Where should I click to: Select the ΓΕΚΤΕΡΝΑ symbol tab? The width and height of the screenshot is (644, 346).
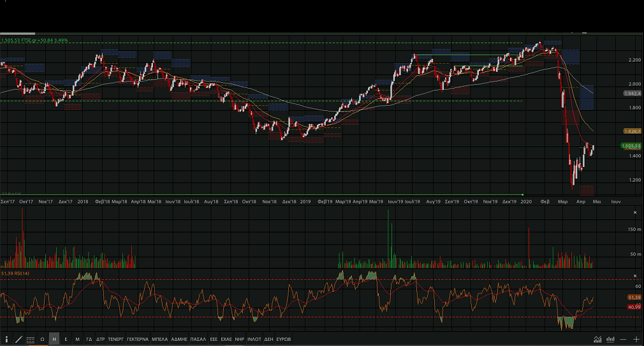(138, 340)
